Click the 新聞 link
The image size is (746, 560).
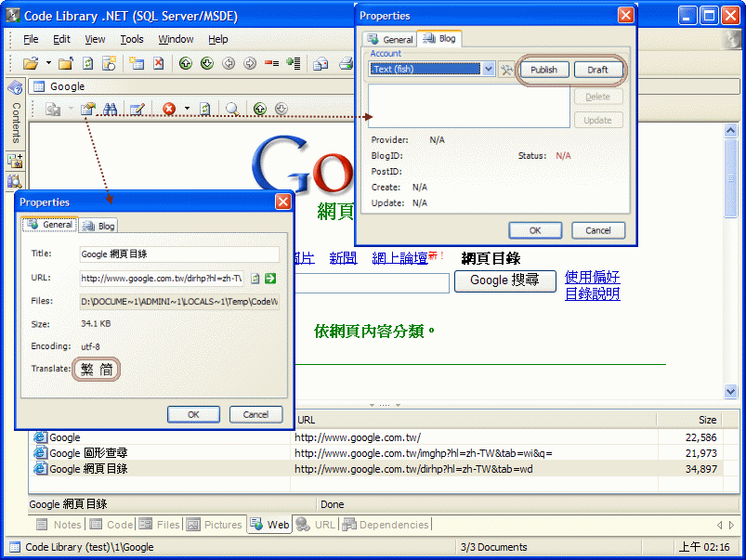[343, 258]
